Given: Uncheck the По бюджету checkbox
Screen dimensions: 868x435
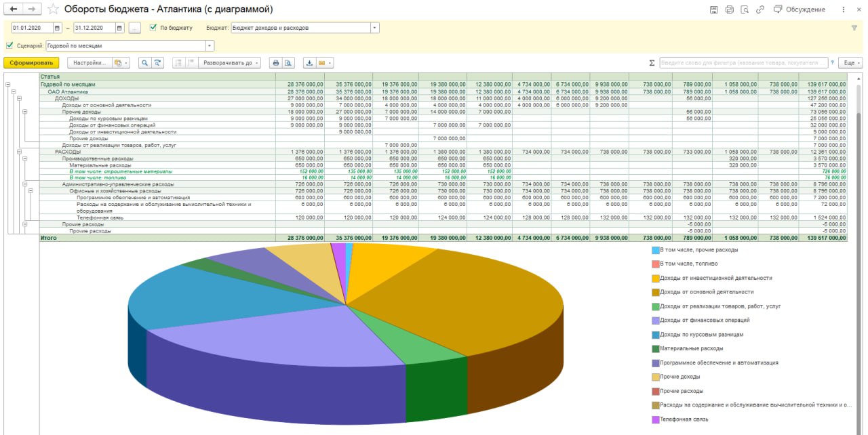Looking at the screenshot, I should pos(153,28).
